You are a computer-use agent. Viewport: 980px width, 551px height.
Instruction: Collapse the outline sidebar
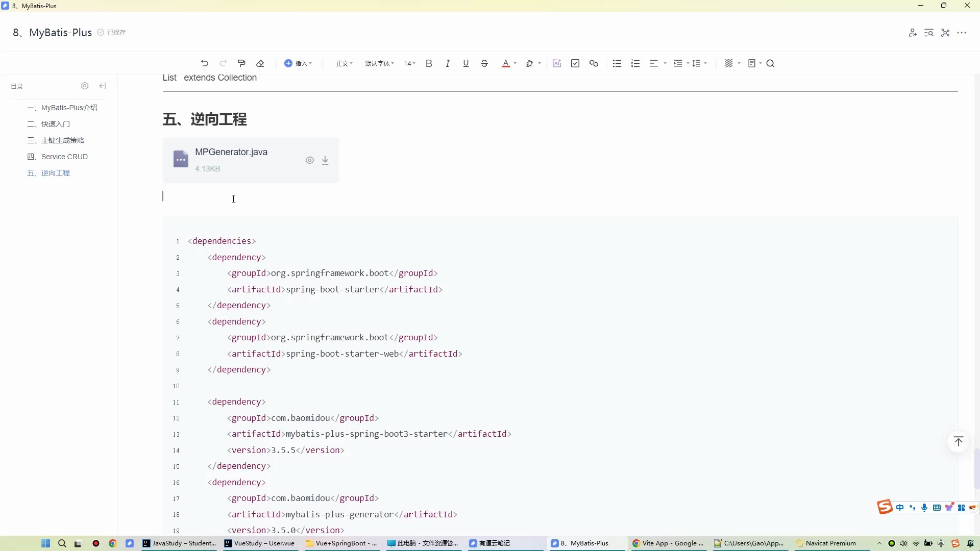(x=103, y=86)
